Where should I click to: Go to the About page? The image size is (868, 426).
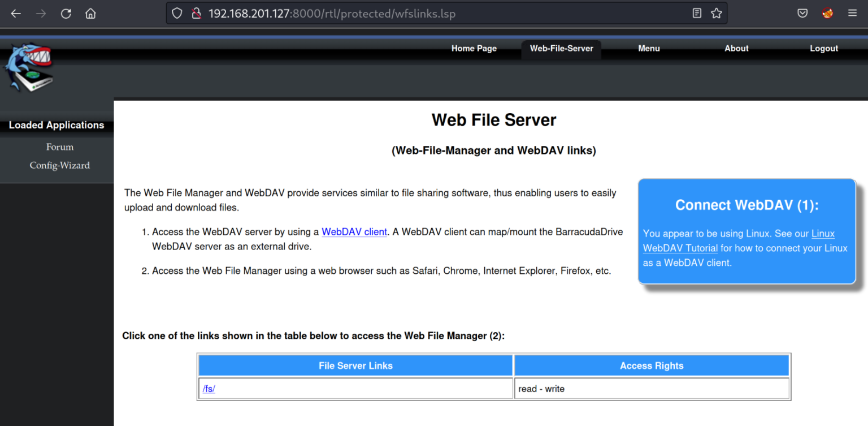[736, 49]
